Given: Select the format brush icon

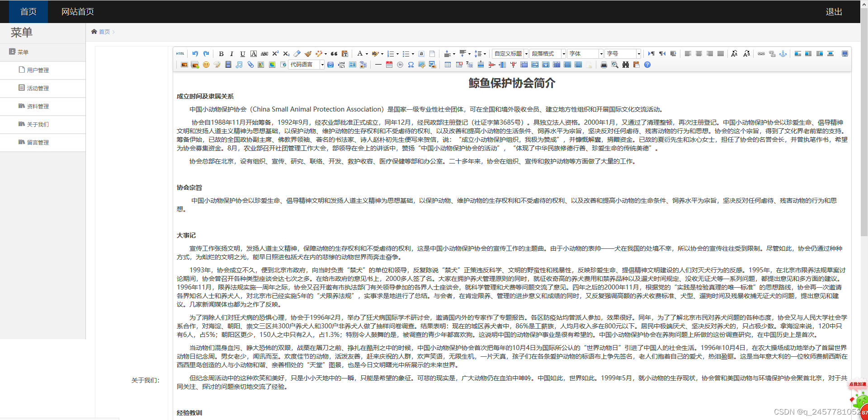Looking at the screenshot, I should tap(308, 54).
